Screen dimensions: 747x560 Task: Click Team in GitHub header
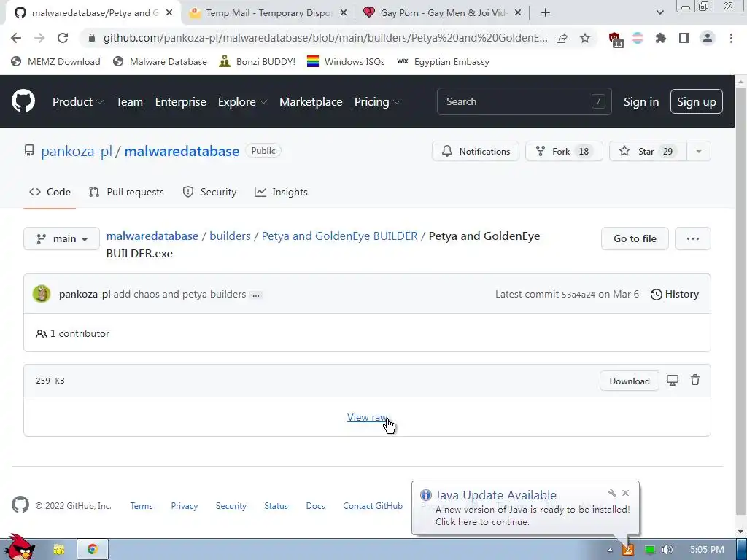(130, 102)
